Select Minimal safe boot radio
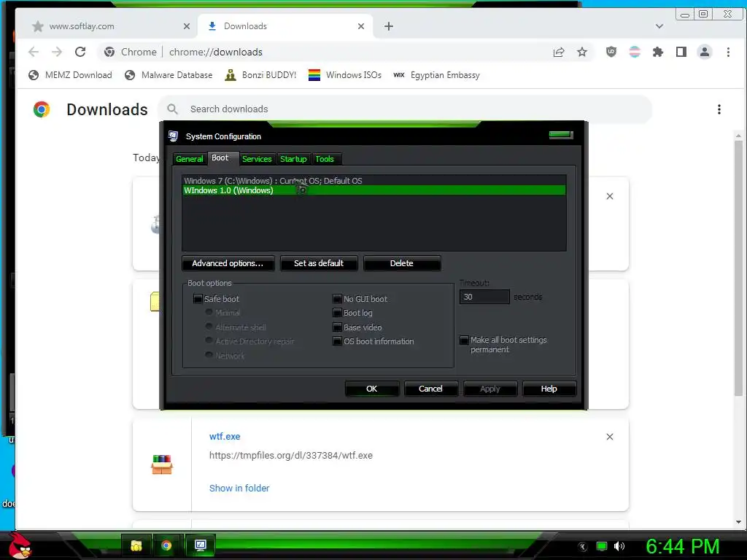 [209, 312]
